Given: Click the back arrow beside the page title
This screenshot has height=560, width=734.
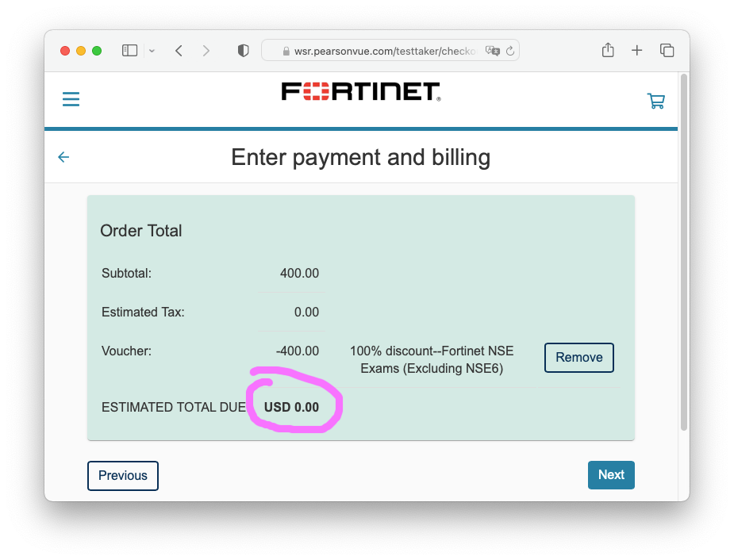Looking at the screenshot, I should (x=63, y=157).
